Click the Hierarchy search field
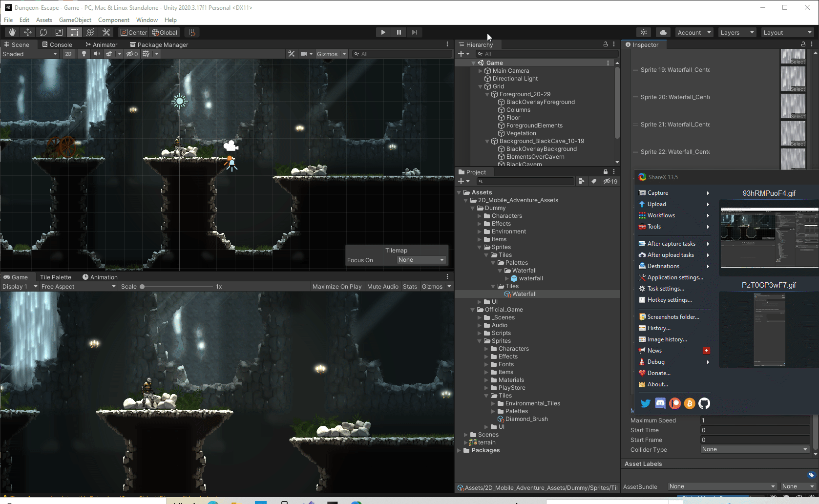The height and width of the screenshot is (504, 819). pos(547,54)
